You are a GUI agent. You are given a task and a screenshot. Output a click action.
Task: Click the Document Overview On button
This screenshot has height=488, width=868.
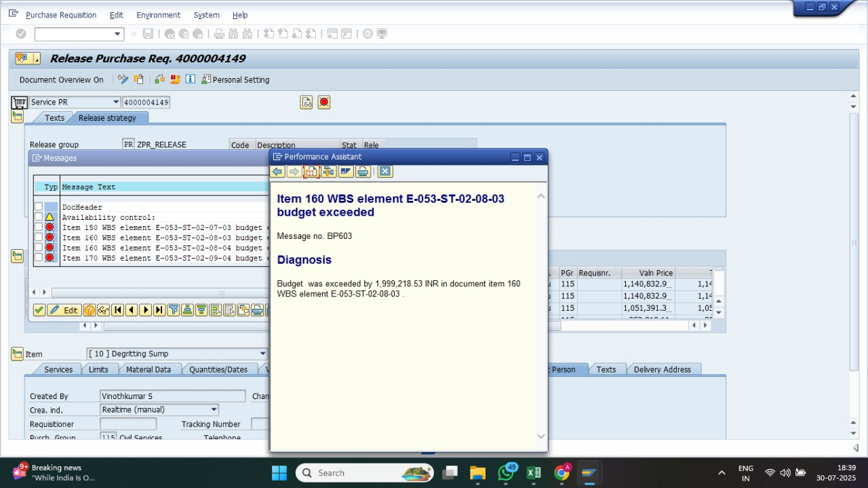(61, 79)
